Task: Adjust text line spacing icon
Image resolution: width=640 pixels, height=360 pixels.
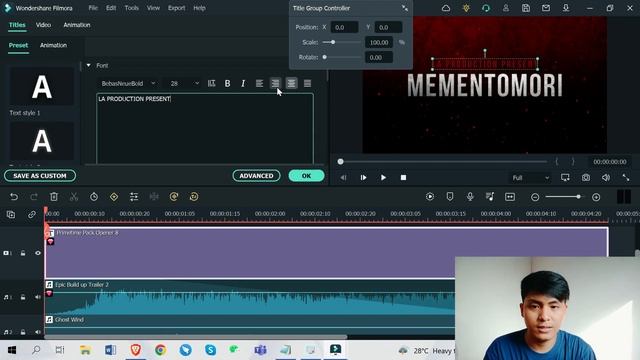Action: pyautogui.click(x=211, y=83)
